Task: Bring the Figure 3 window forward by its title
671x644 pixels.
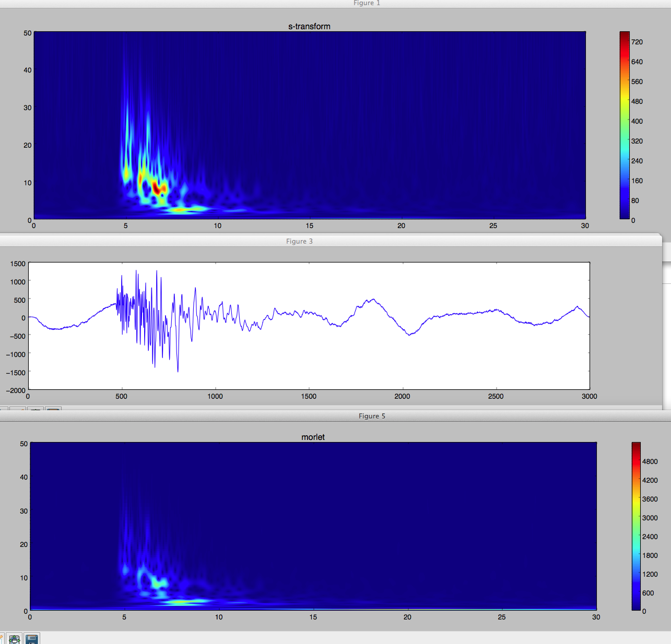Action: 299,241
